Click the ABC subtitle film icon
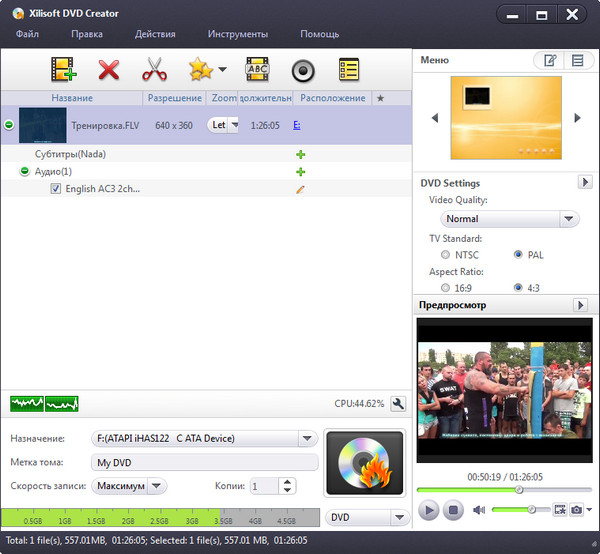 coord(257,70)
